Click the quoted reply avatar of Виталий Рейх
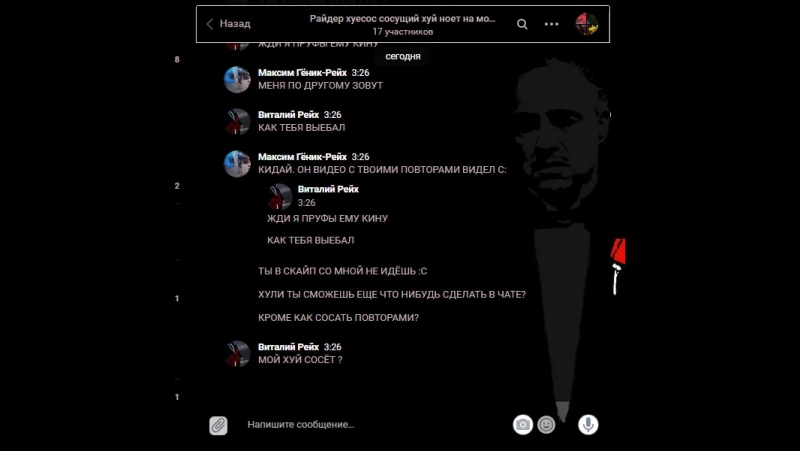The height and width of the screenshot is (451, 800). tap(280, 196)
